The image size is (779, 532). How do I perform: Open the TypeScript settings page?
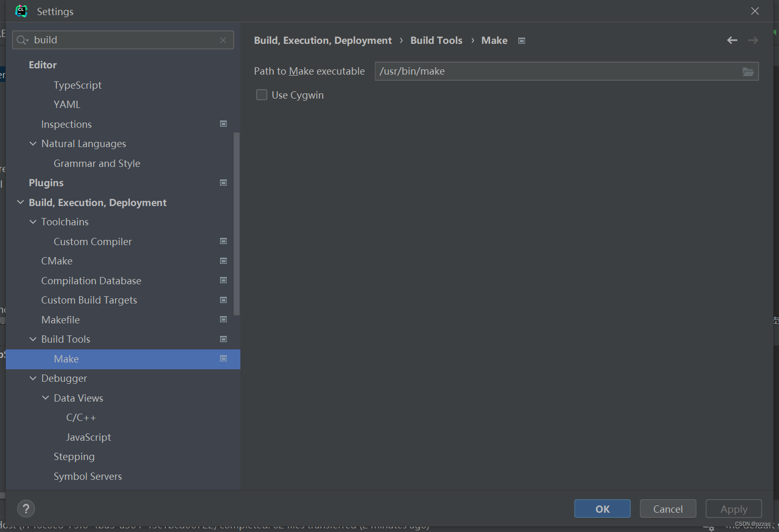(x=78, y=85)
